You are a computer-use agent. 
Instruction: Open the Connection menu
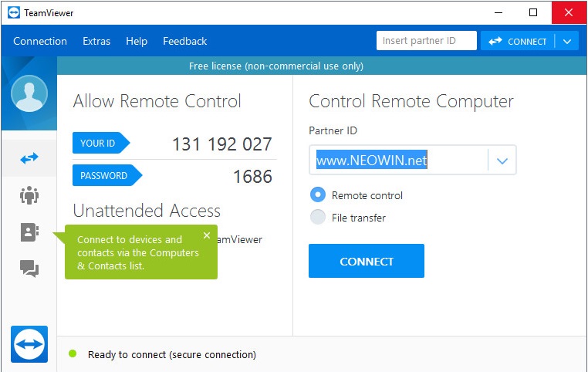pos(40,42)
